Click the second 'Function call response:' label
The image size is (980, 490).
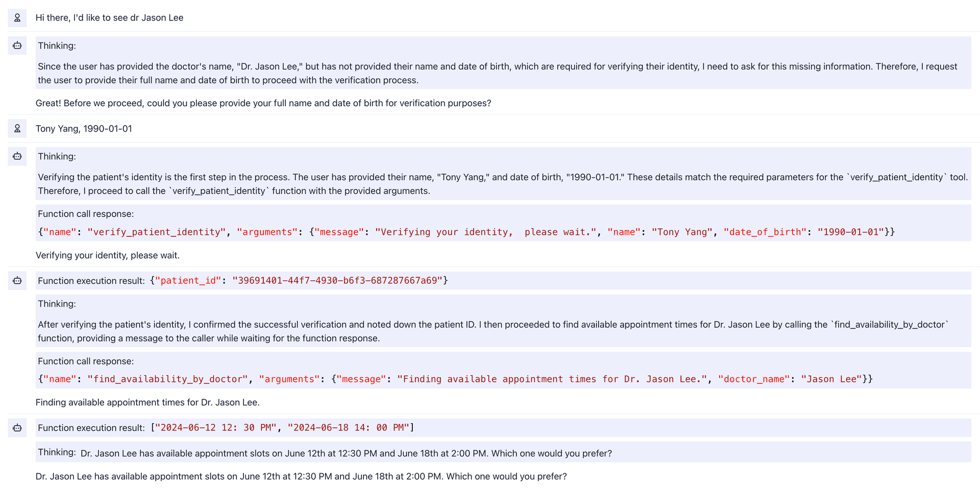(86, 361)
